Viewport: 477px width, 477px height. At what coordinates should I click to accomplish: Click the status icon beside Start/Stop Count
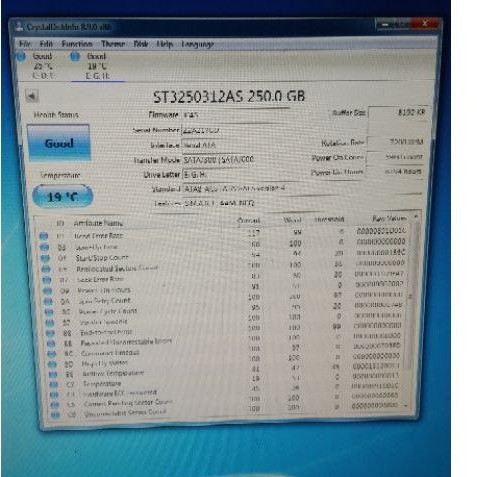[x=45, y=258]
